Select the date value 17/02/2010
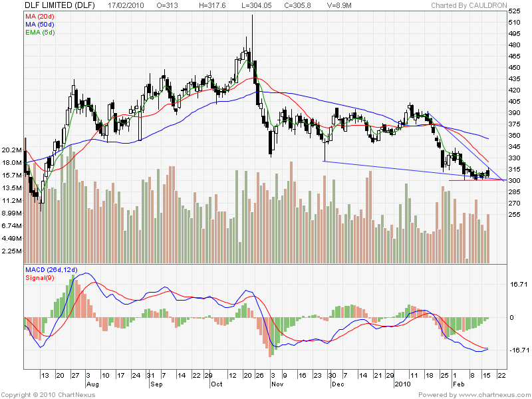This screenshot has width=532, height=399. [128, 5]
